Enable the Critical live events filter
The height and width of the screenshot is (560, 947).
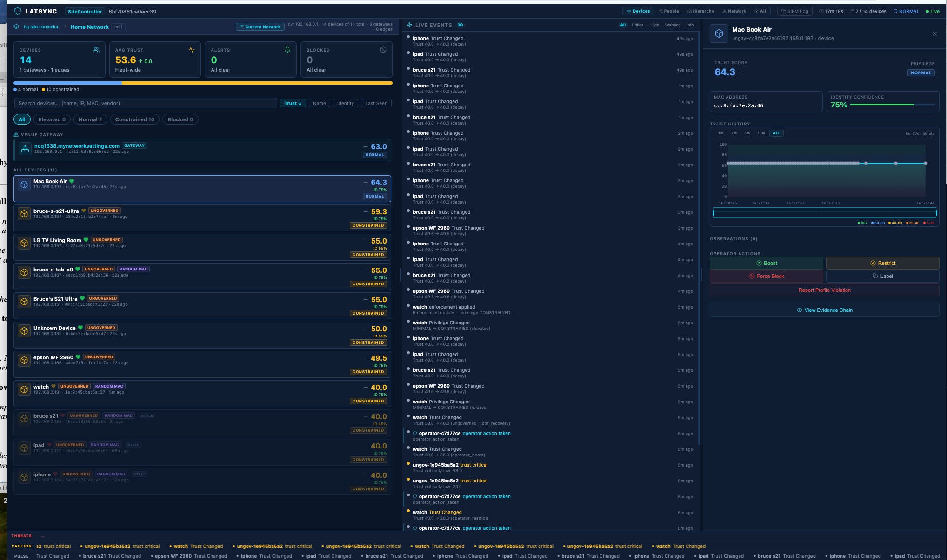coord(638,25)
